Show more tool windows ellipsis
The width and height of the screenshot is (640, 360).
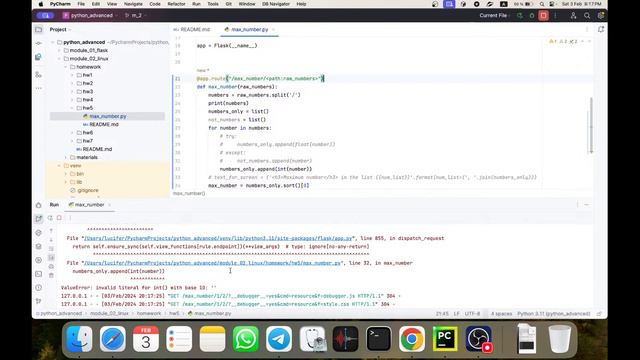pyautogui.click(x=38, y=88)
